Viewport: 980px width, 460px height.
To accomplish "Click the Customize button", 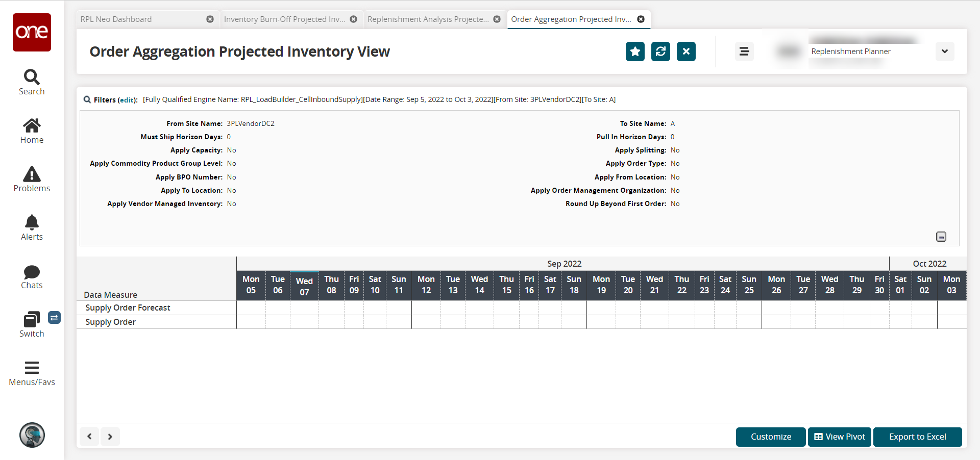I will (x=771, y=437).
